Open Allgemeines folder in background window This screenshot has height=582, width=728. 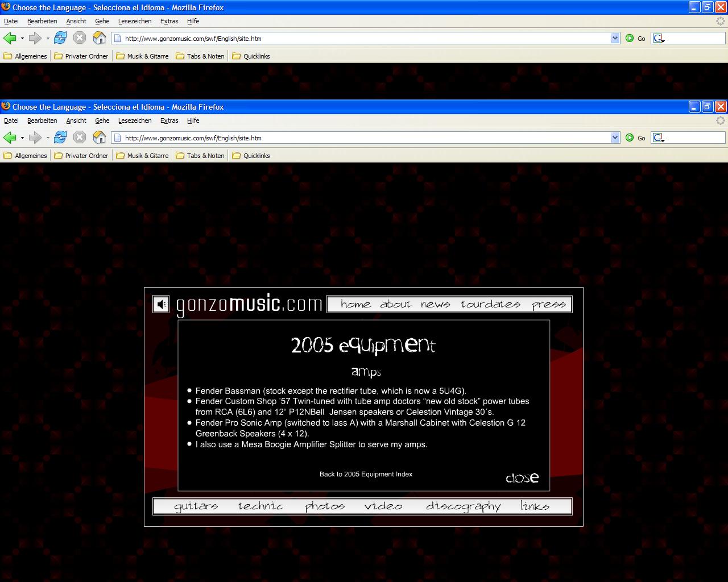click(25, 56)
